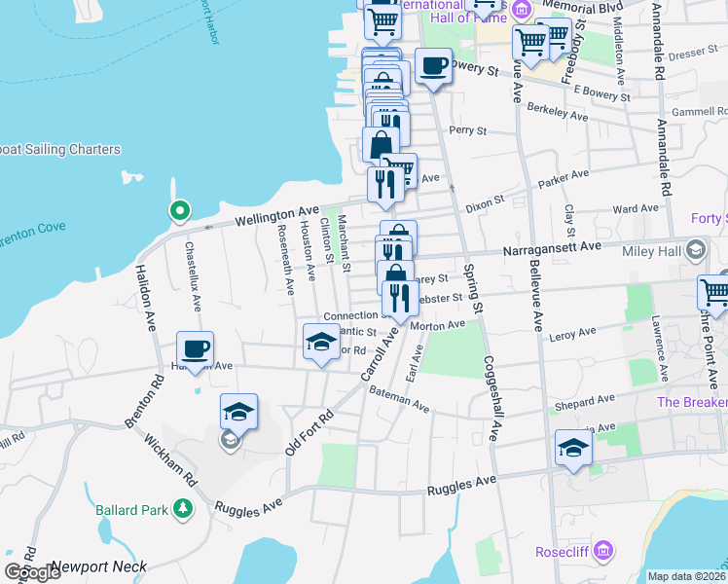This screenshot has width=728, height=584.
Task: Click the Wellington Ave street label
Action: click(x=277, y=215)
